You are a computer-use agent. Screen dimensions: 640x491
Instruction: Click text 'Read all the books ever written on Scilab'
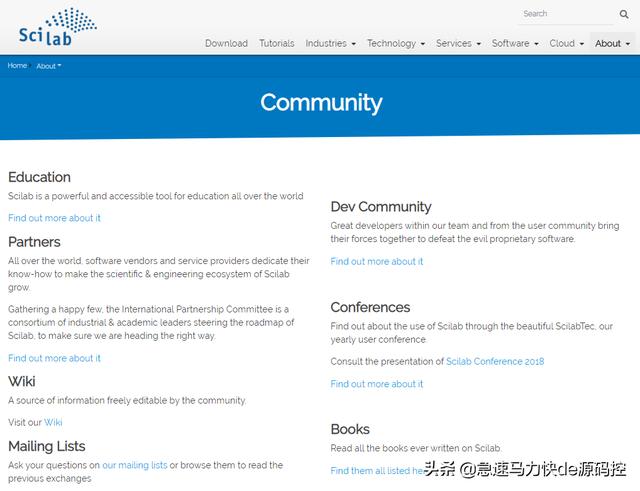pos(416,448)
